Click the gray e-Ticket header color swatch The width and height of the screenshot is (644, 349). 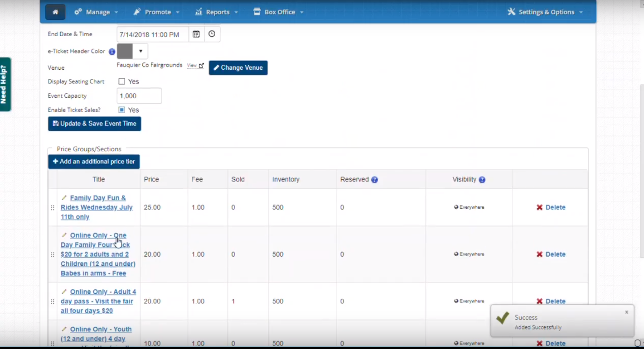125,51
